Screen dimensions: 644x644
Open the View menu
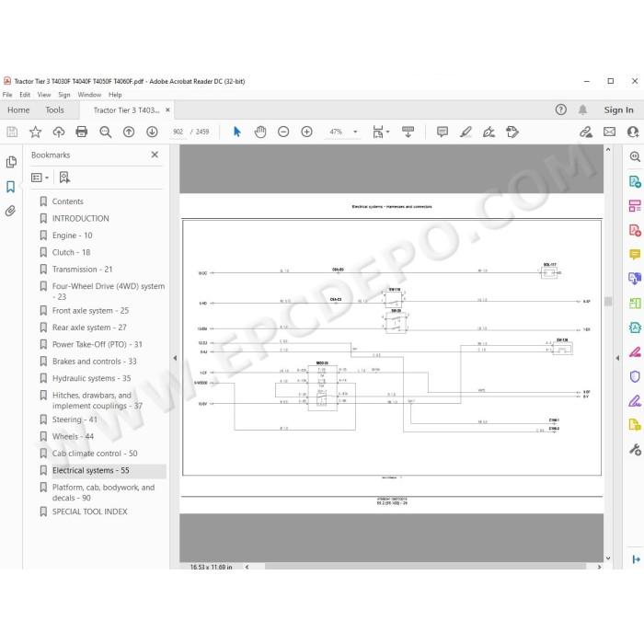point(44,95)
